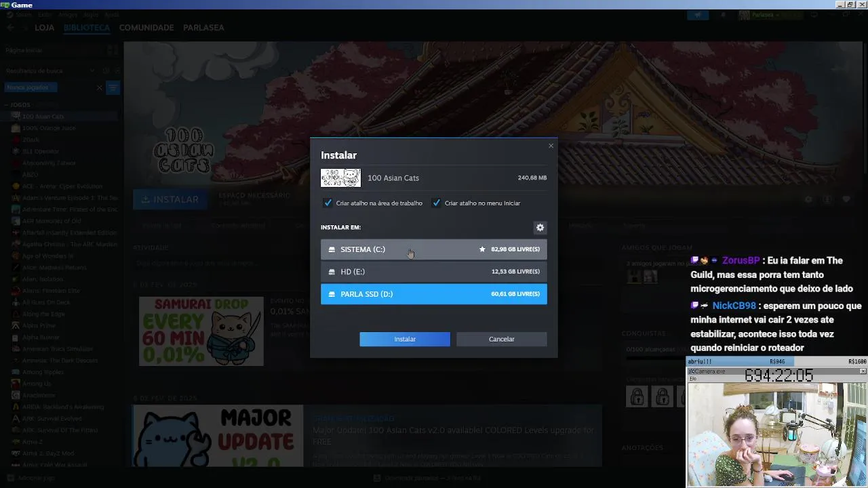Click the American Truck Simulator icon
868x488 pixels.
click(16, 348)
